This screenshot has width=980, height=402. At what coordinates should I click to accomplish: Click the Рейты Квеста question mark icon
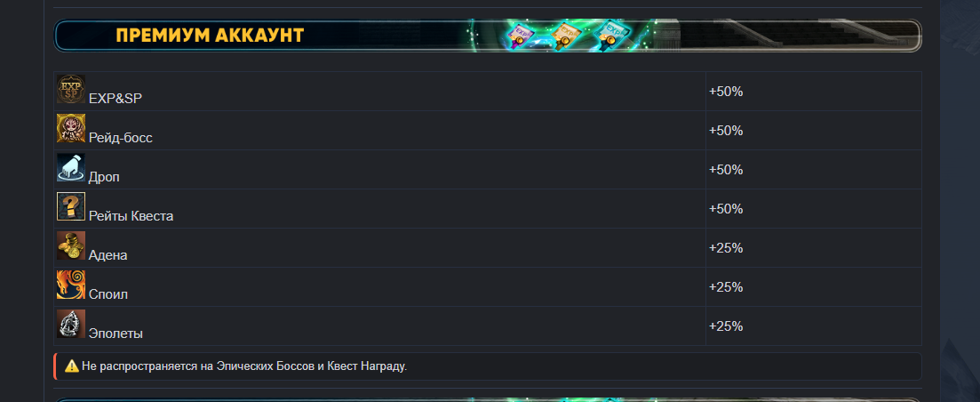pos(70,206)
